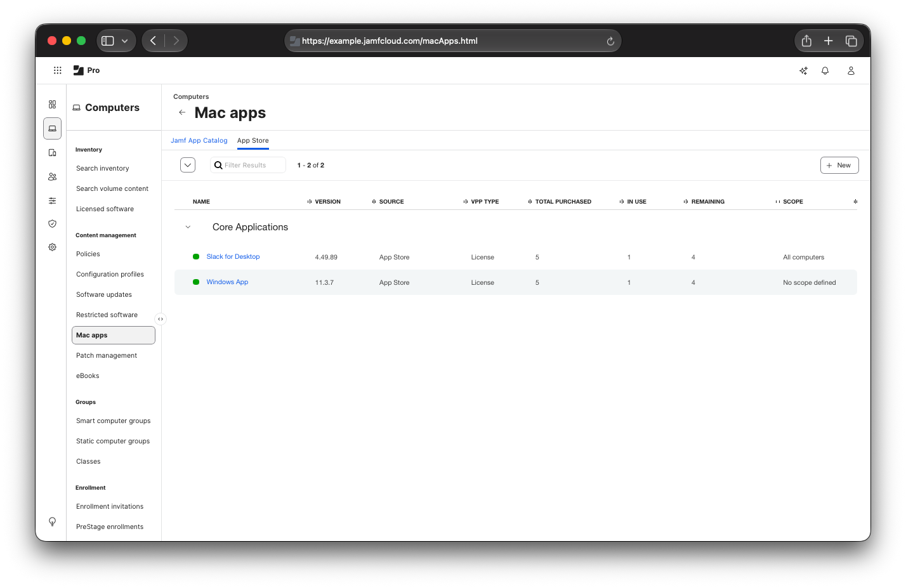
Task: Open the Dashboard icon in left rail
Action: click(52, 104)
